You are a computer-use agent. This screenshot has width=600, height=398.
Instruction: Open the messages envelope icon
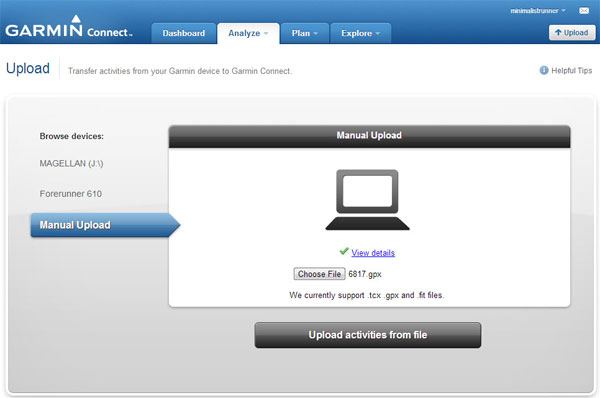click(584, 11)
